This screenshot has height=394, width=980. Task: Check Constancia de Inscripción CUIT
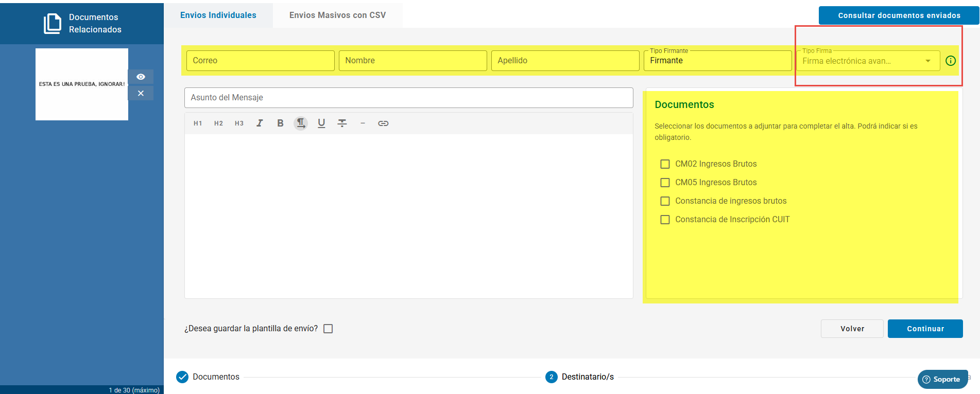click(665, 220)
